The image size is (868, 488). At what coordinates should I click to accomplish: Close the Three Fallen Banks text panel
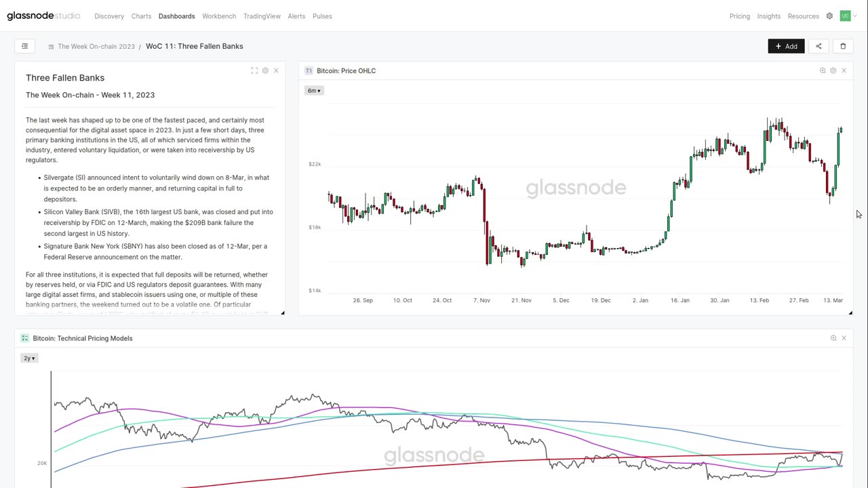pyautogui.click(x=276, y=70)
